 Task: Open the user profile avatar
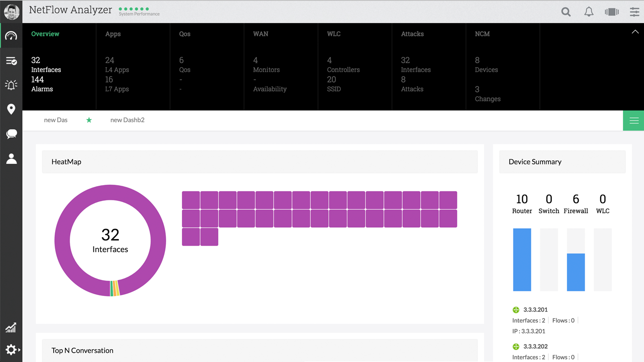(11, 12)
